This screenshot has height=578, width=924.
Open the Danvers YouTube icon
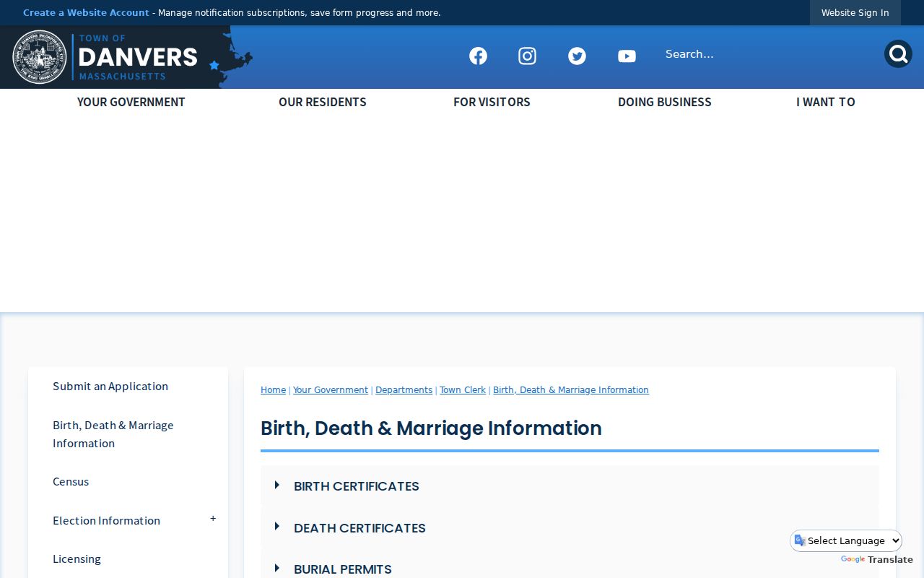627,56
